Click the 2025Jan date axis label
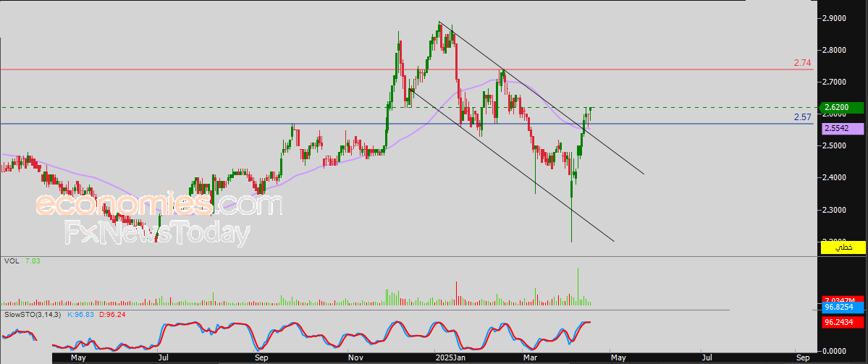Image resolution: width=868 pixels, height=364 pixels. pos(450,358)
